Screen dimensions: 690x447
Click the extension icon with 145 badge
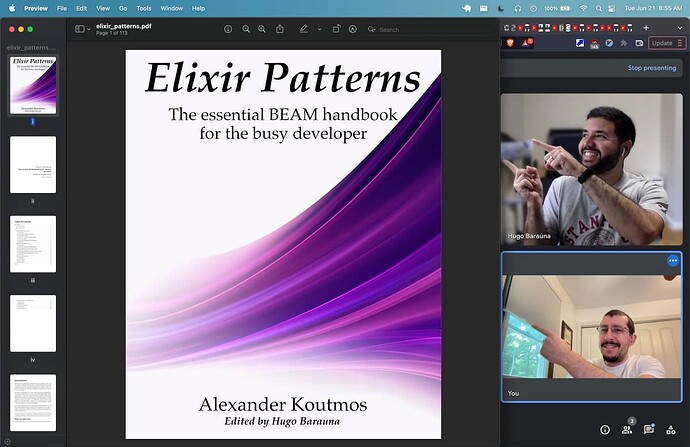595,43
